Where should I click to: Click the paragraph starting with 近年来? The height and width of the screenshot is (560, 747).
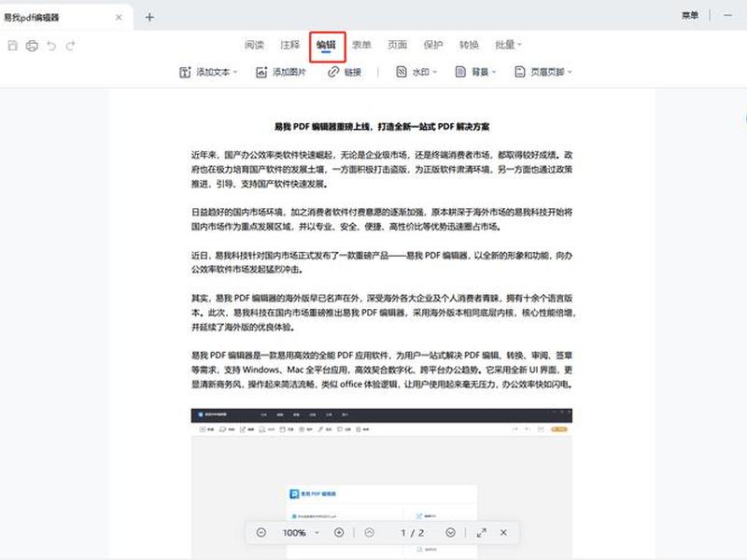click(382, 170)
